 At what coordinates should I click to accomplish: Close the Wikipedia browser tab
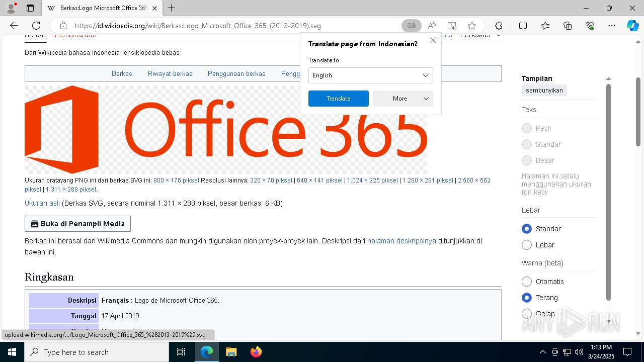(x=155, y=8)
